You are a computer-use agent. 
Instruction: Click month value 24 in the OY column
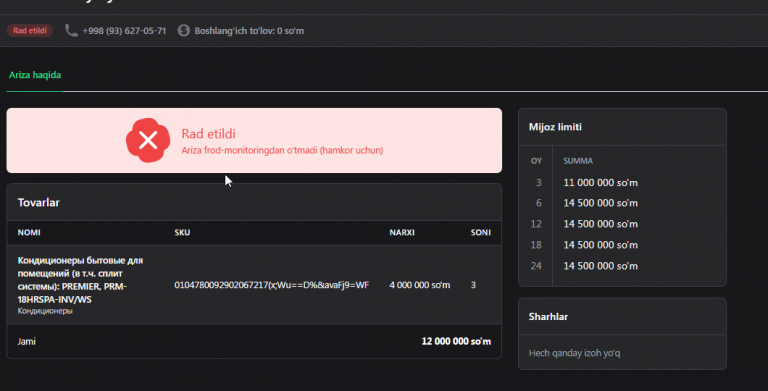coord(536,266)
